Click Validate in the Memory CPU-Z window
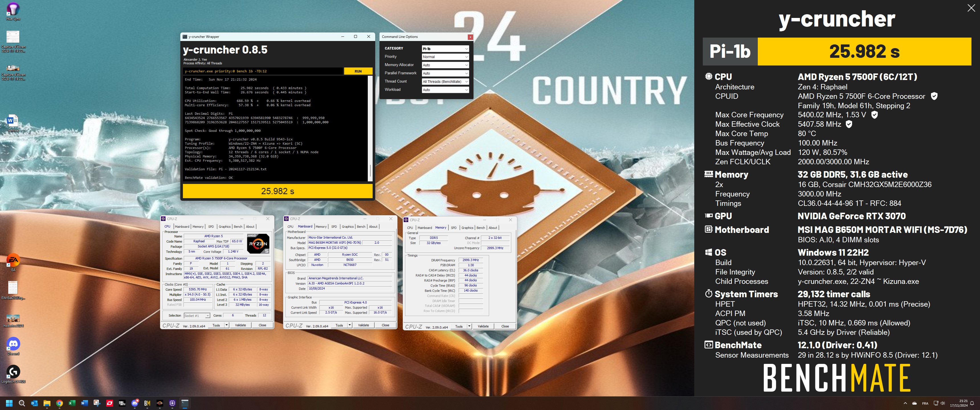980x410 pixels. point(483,326)
